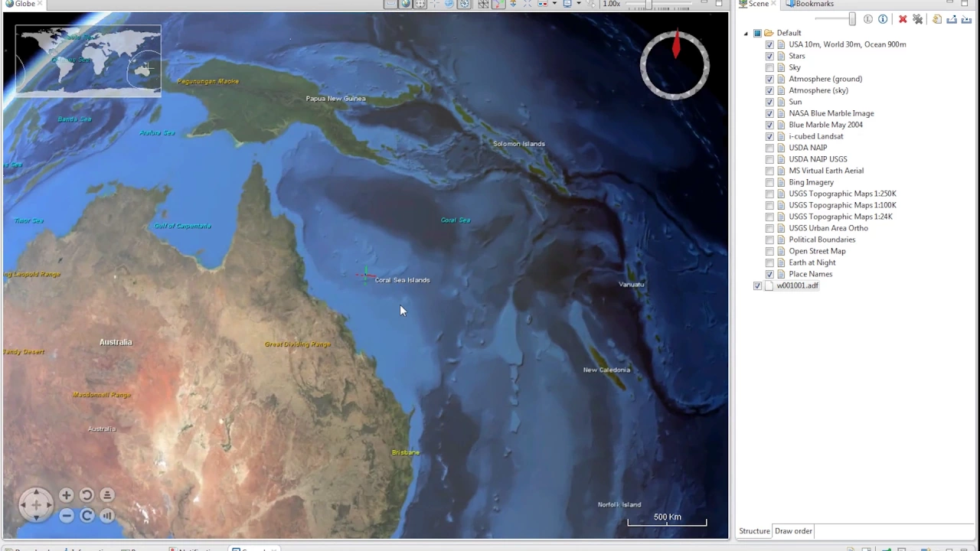Enable the Political Boundaries checkbox
The width and height of the screenshot is (980, 551).
pyautogui.click(x=770, y=240)
